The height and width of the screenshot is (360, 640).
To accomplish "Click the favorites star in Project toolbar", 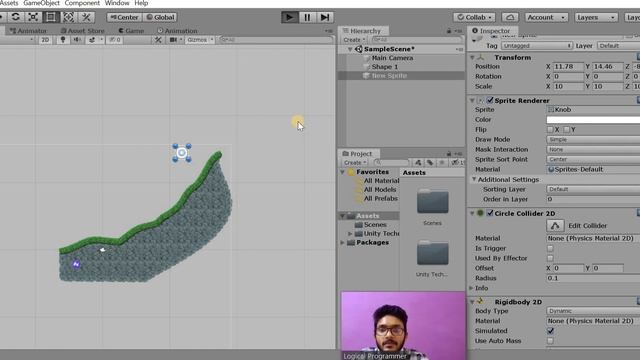I will (442, 162).
